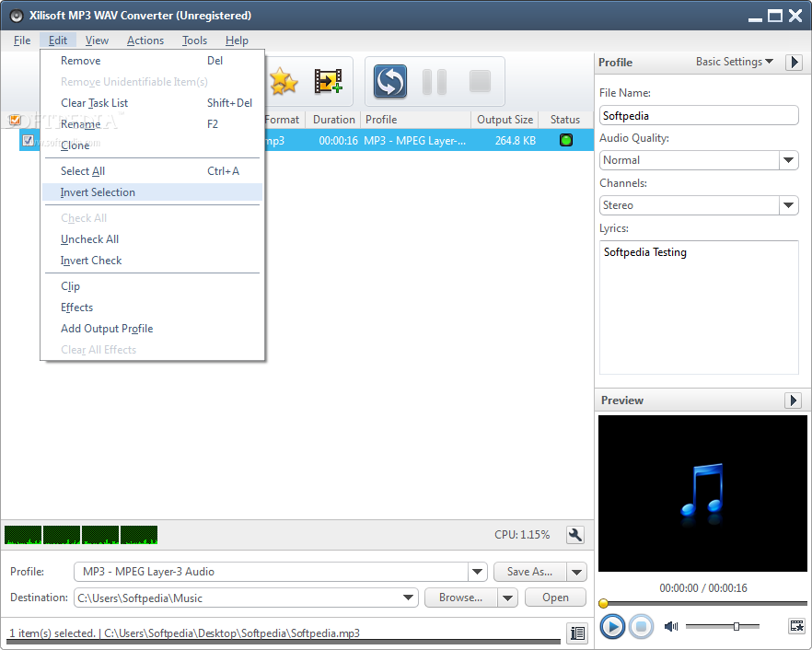Expand the Destination path dropdown arrow
812x650 pixels.
click(408, 598)
